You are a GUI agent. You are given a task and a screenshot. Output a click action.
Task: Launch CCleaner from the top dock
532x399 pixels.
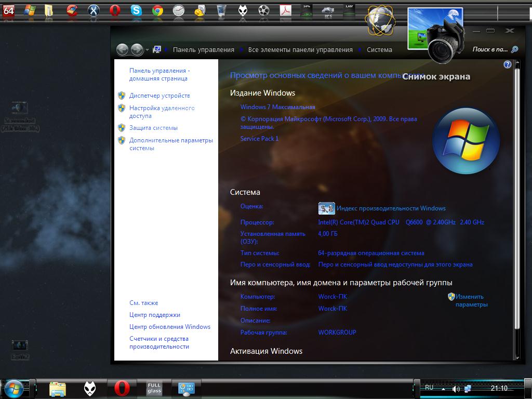(x=72, y=10)
